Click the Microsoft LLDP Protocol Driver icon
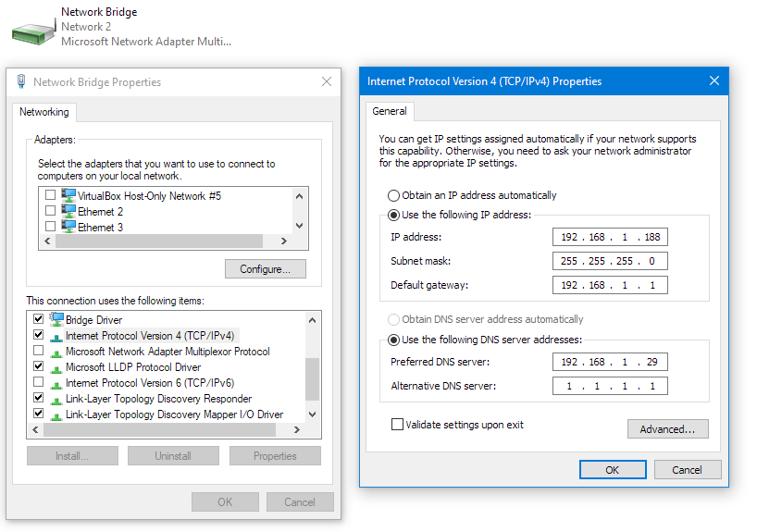This screenshot has height=532, width=757. [56, 368]
